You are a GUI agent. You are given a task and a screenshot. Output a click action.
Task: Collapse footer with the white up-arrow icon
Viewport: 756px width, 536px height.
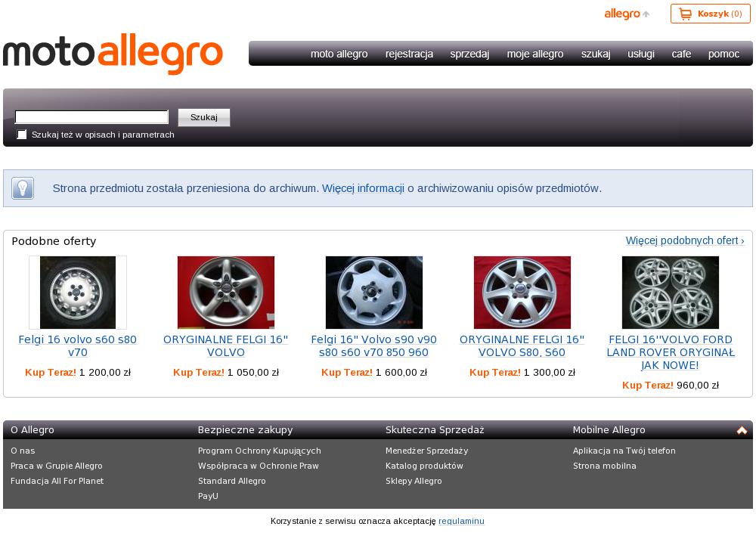pos(742,430)
